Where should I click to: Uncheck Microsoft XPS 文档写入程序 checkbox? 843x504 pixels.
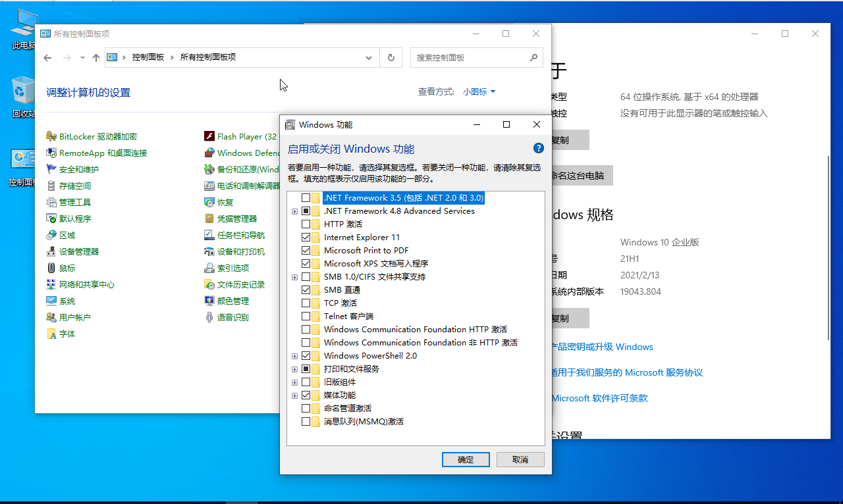(x=306, y=264)
